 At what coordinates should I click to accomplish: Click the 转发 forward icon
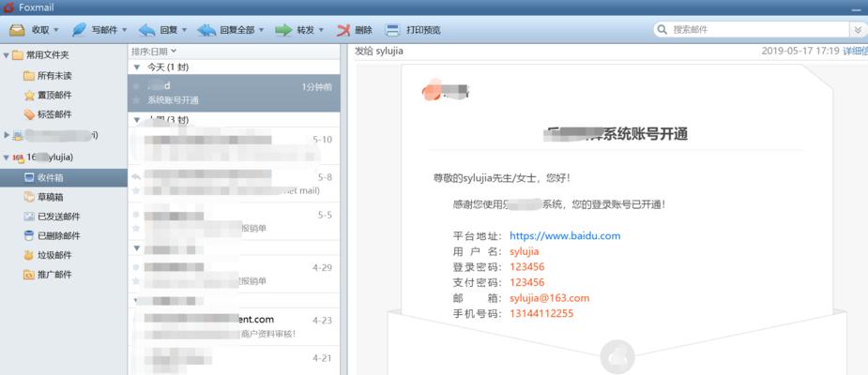(283, 30)
